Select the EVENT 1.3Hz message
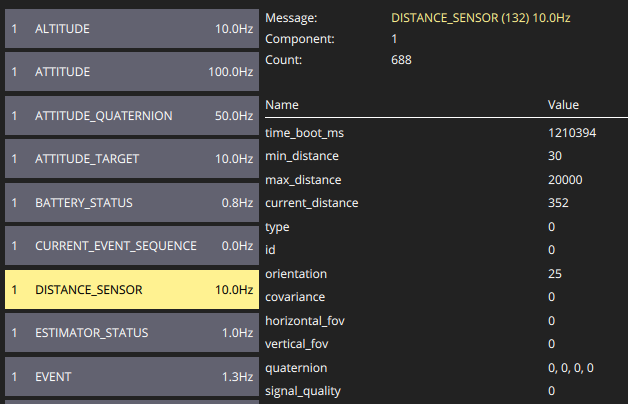 coord(132,377)
